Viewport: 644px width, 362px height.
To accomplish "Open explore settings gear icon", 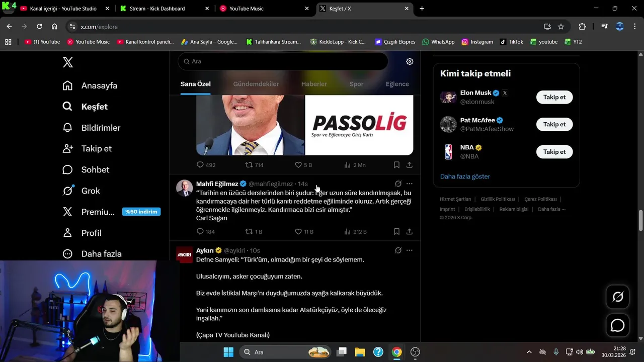I will point(410,61).
